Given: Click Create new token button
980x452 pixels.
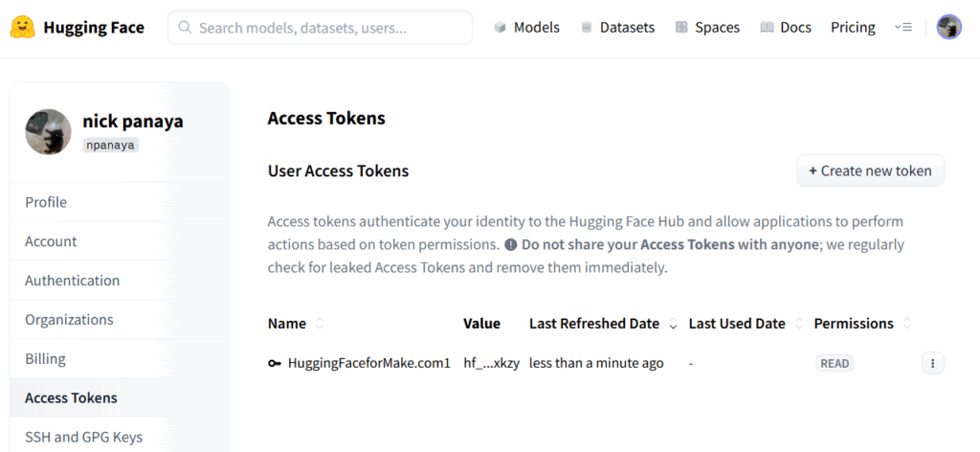Looking at the screenshot, I should (870, 170).
